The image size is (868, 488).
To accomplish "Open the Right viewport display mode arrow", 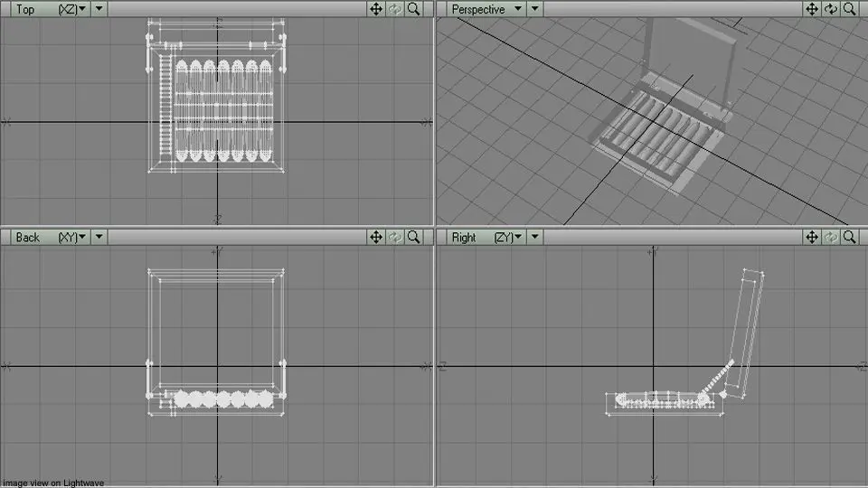I will click(x=534, y=237).
